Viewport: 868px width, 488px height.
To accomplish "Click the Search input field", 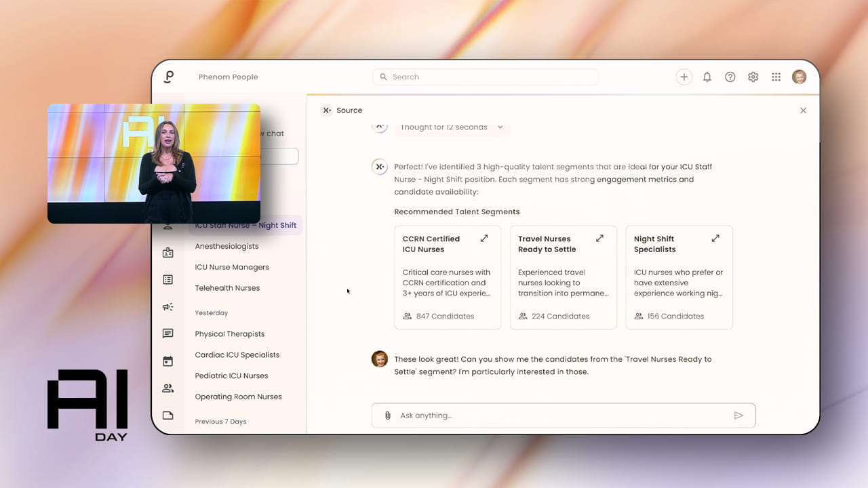I will tap(486, 77).
